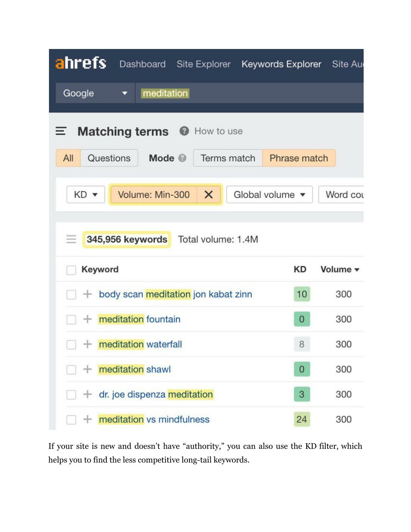Click the Mode help question mark icon

click(x=182, y=158)
